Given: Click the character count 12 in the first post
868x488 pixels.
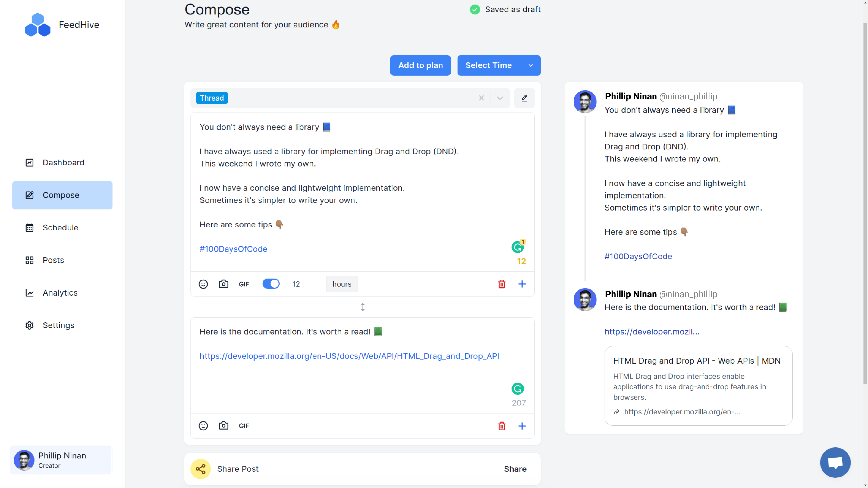Looking at the screenshot, I should (x=522, y=261).
